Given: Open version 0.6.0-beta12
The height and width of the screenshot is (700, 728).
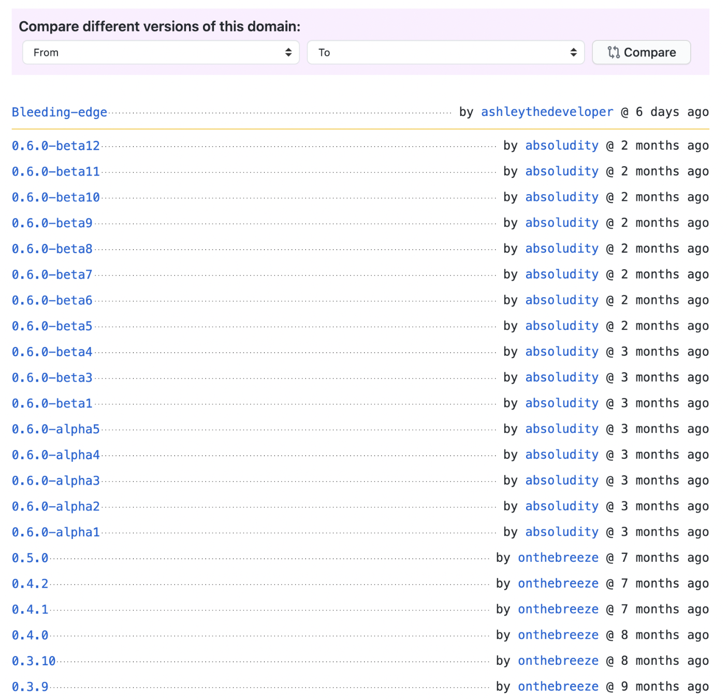Looking at the screenshot, I should (56, 145).
